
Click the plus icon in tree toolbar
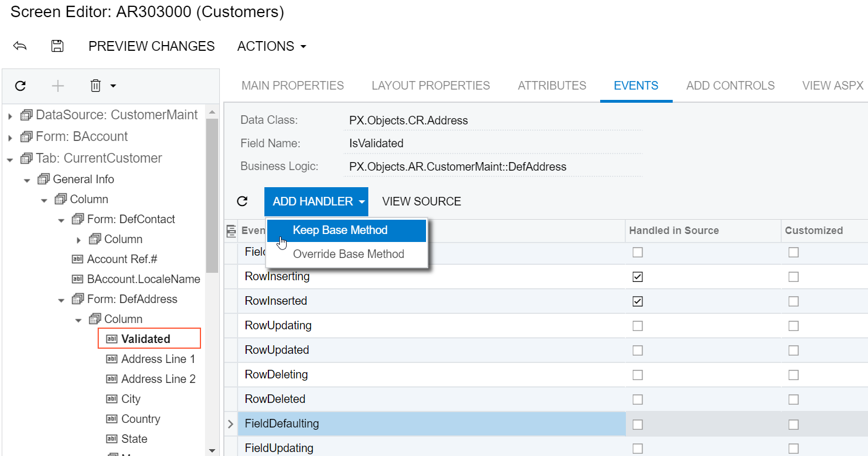coord(58,86)
